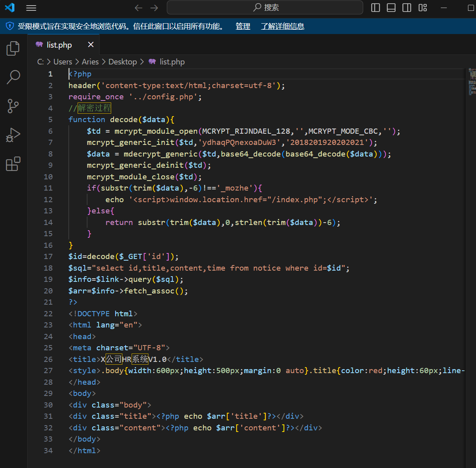Click the 管理 trust management link
This screenshot has height=468, width=476.
tap(243, 26)
